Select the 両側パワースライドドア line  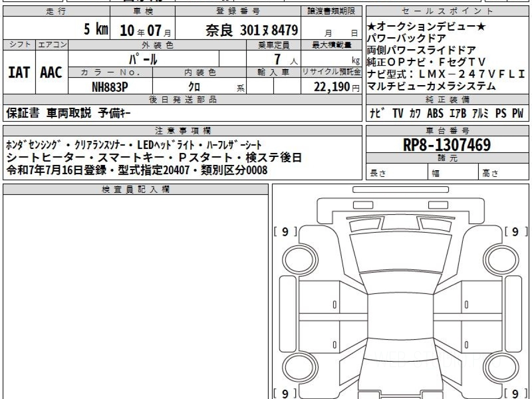click(422, 50)
